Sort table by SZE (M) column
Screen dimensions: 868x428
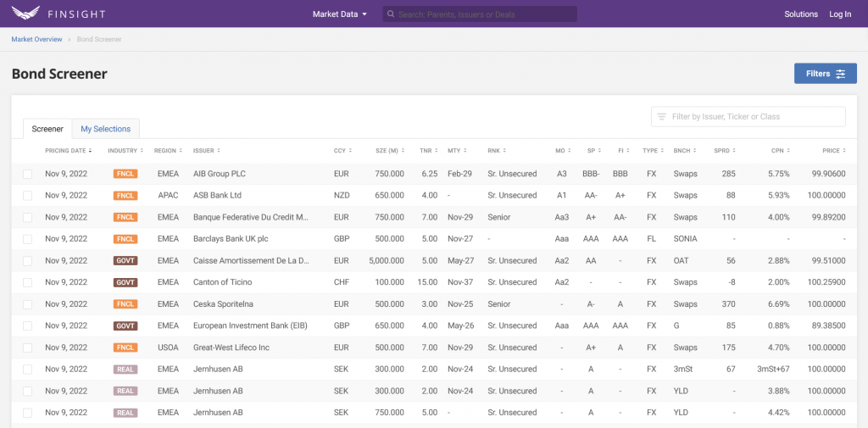click(x=390, y=151)
